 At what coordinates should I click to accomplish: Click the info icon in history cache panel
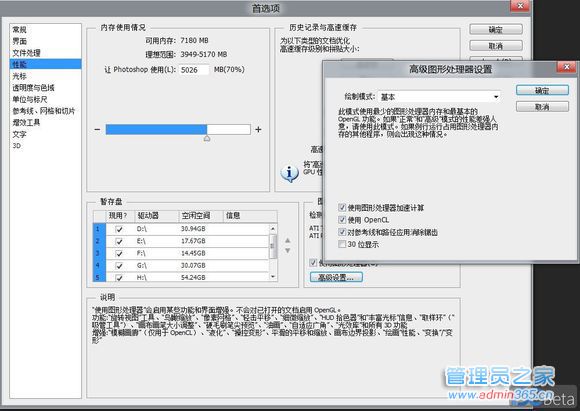pos(290,173)
